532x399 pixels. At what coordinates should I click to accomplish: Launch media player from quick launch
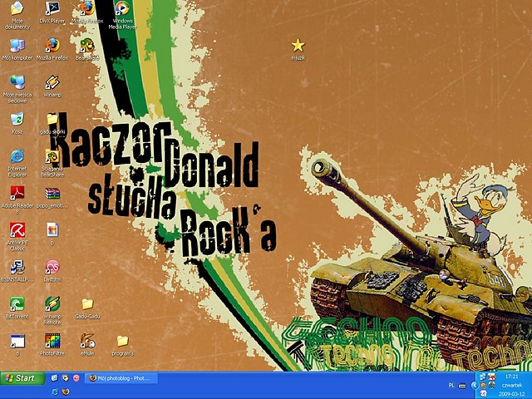(x=65, y=377)
